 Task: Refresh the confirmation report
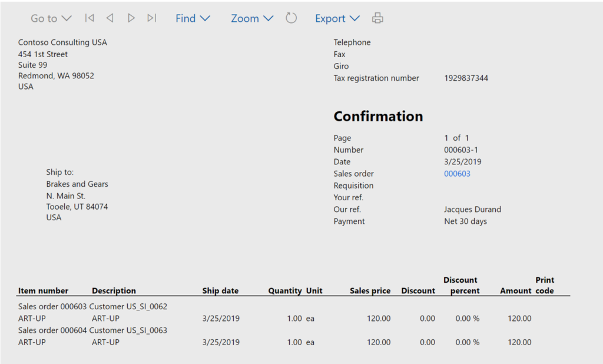[291, 18]
